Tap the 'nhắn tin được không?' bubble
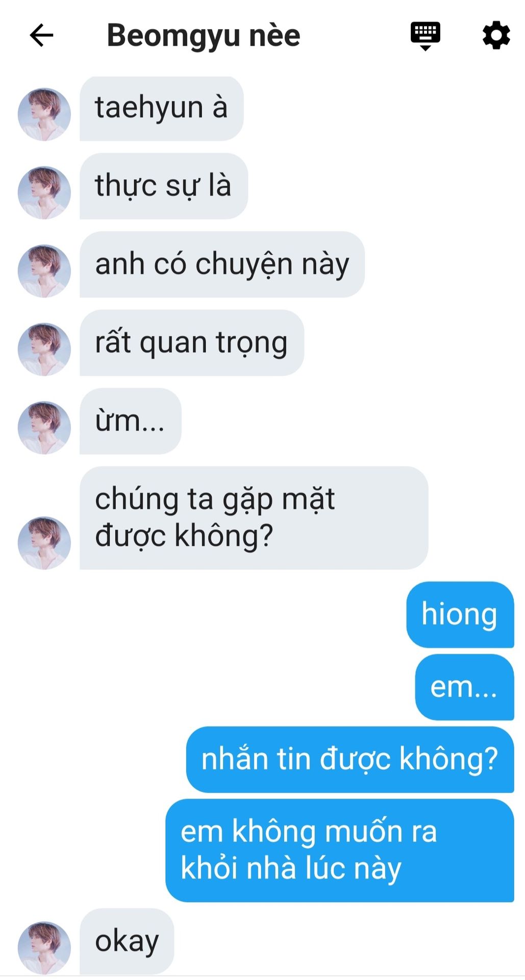The height and width of the screenshot is (980, 525). coord(349,759)
